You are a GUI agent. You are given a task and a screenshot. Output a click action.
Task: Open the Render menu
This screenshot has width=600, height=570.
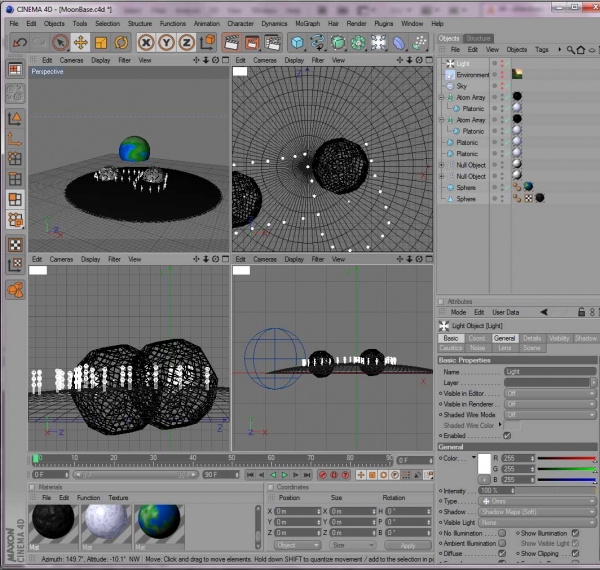[x=356, y=24]
